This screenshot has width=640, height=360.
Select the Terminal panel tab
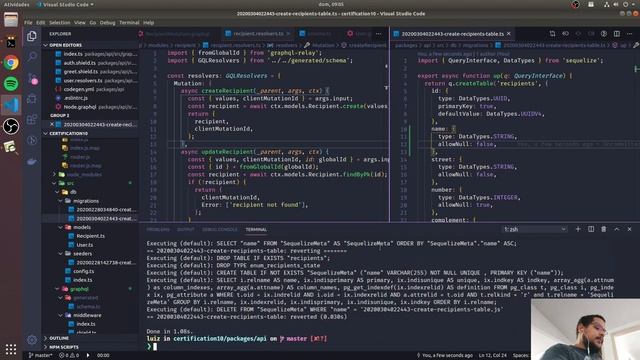pyautogui.click(x=256, y=229)
